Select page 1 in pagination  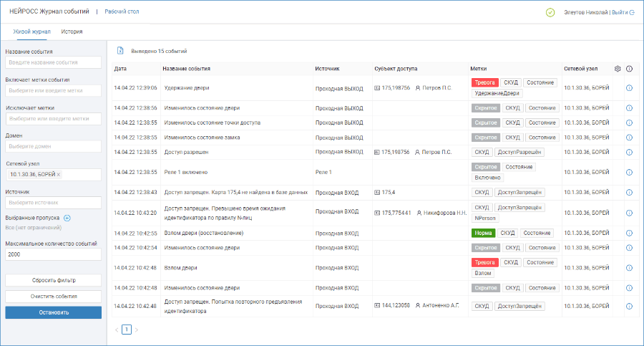tap(127, 330)
